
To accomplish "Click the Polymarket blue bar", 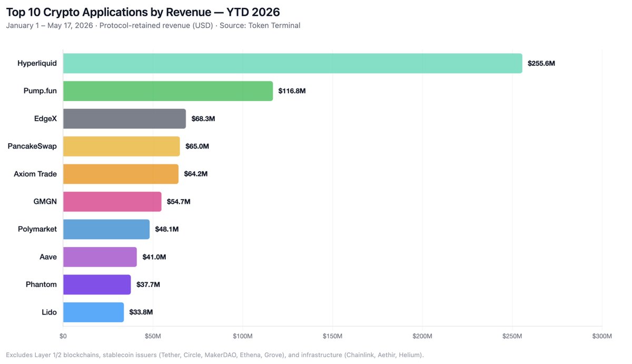I will 106,229.
